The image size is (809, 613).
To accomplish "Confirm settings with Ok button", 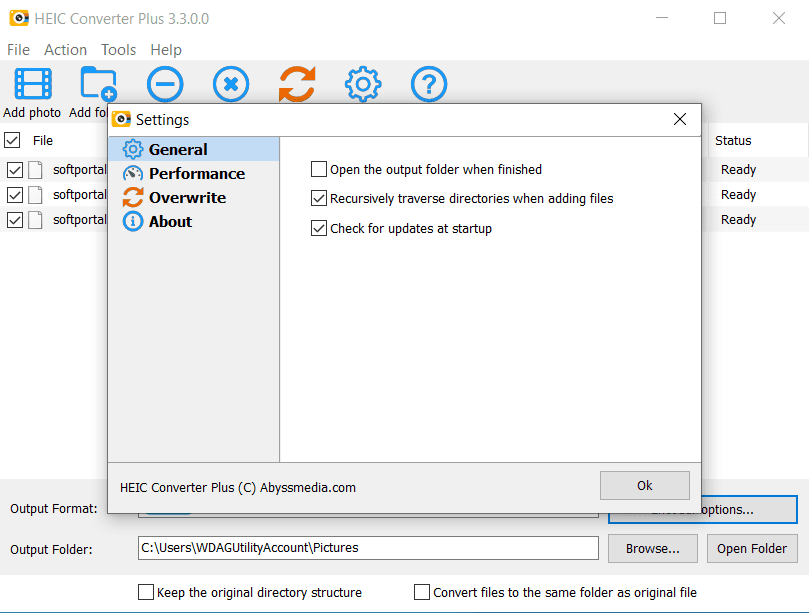I will 645,485.
